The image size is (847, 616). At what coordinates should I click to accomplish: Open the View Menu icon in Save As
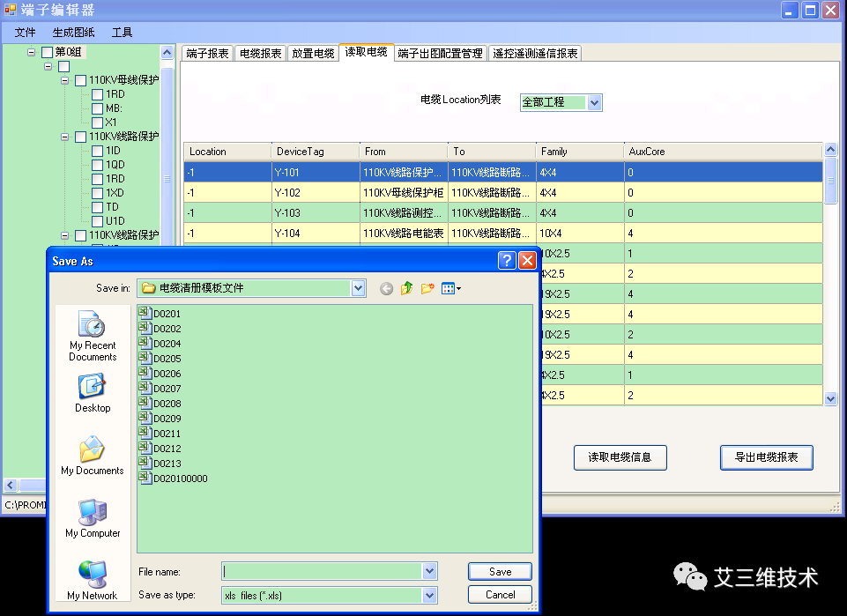pos(448,288)
